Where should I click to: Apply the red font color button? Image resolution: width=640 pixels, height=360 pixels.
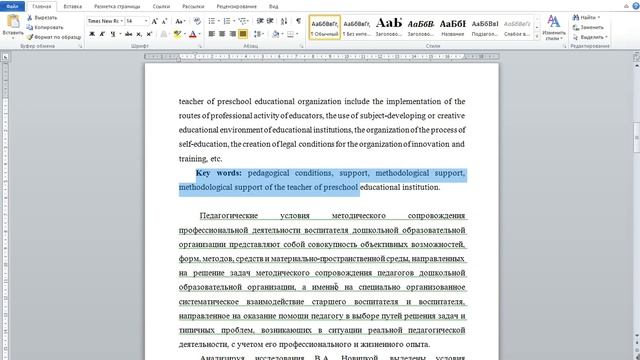point(193,34)
